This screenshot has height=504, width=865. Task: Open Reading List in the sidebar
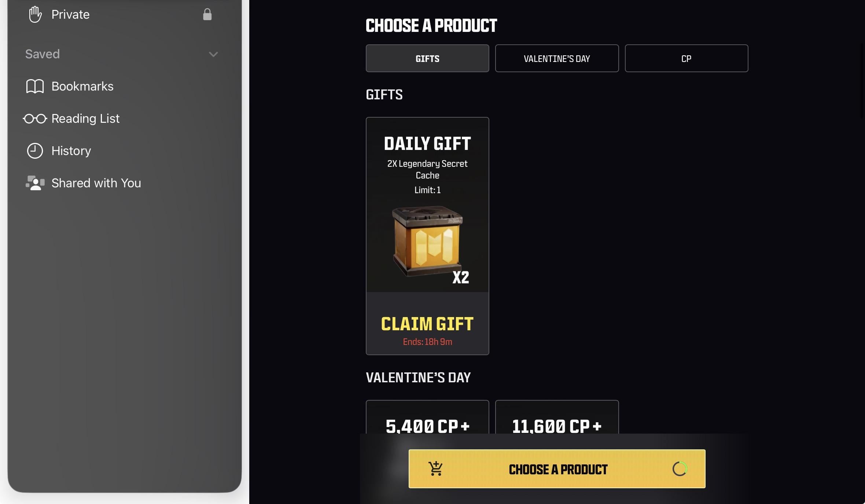pyautogui.click(x=85, y=119)
